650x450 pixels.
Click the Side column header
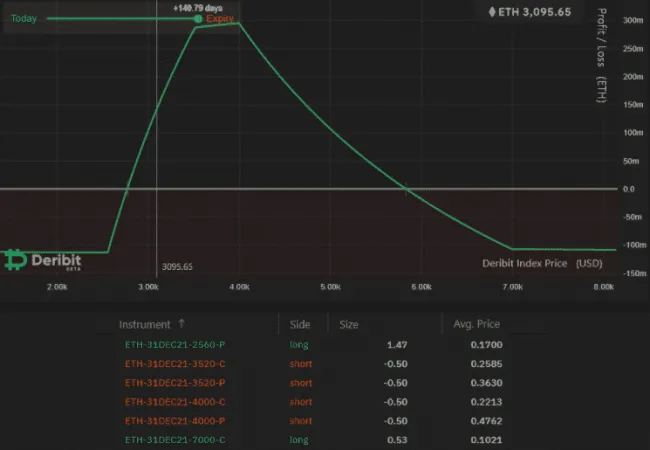[x=300, y=324]
